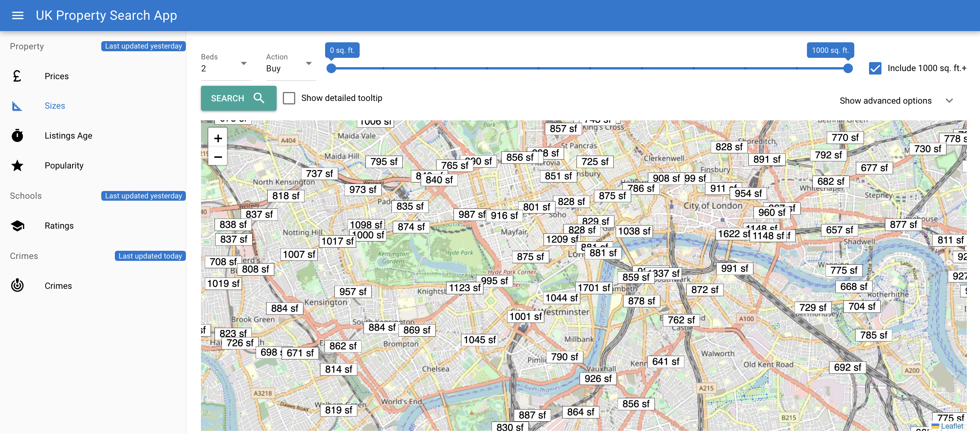Click the 957 sf map marker
This screenshot has height=434, width=980.
[x=353, y=292]
